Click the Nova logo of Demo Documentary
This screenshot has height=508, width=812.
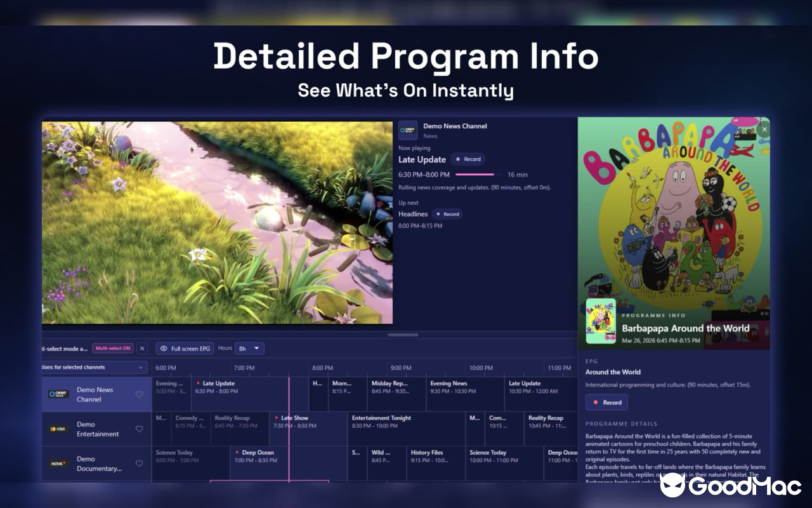tap(58, 464)
